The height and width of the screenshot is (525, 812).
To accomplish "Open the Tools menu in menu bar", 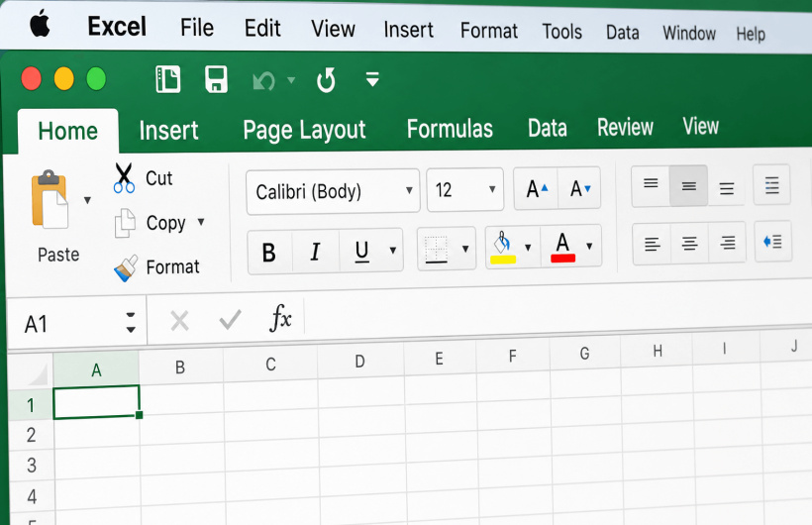I will pyautogui.click(x=561, y=32).
